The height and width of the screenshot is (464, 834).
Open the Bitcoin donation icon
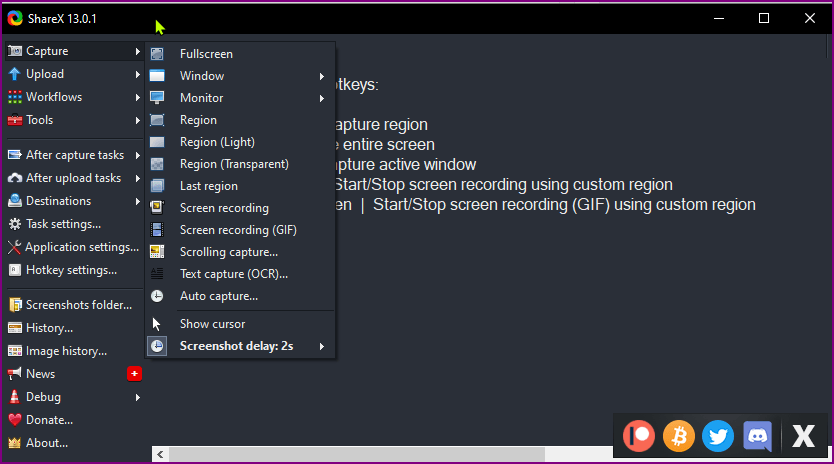click(x=679, y=436)
